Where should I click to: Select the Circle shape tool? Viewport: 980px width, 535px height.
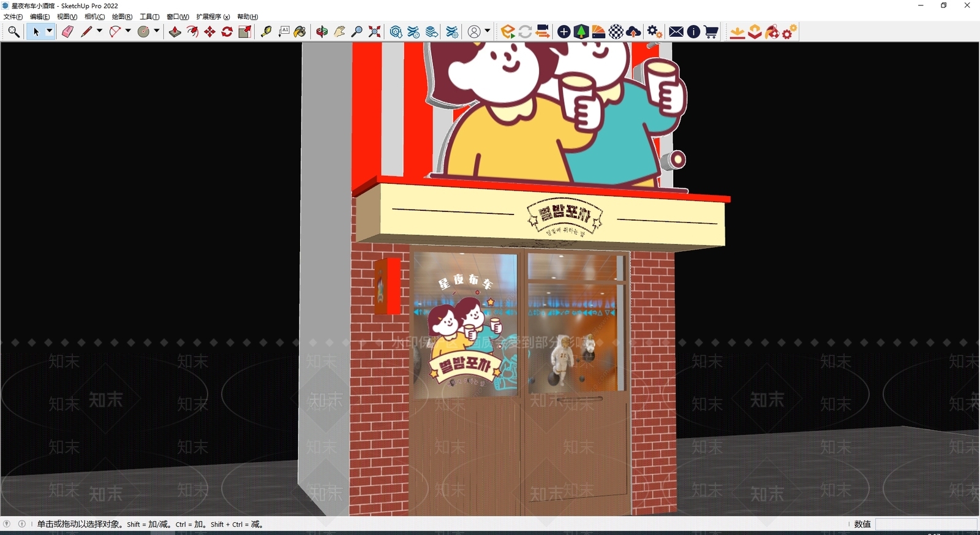coord(143,32)
